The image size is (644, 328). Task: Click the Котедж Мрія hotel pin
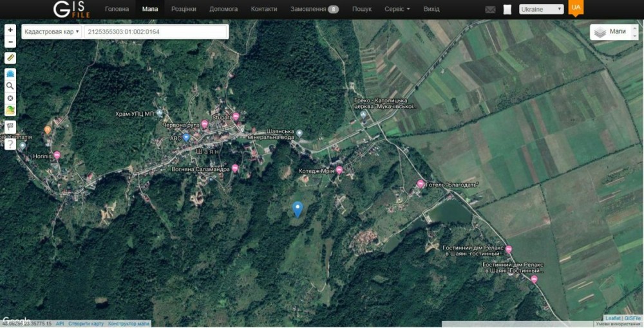[339, 170]
